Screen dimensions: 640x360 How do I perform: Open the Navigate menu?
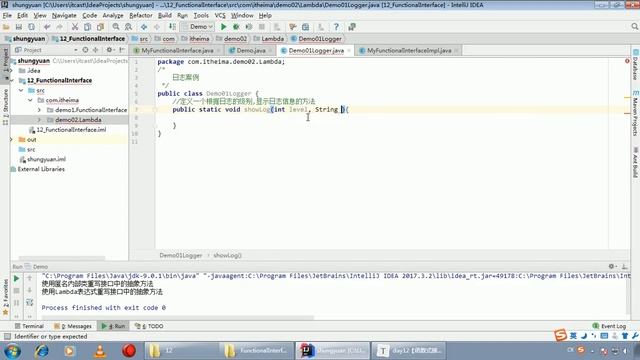64,16
